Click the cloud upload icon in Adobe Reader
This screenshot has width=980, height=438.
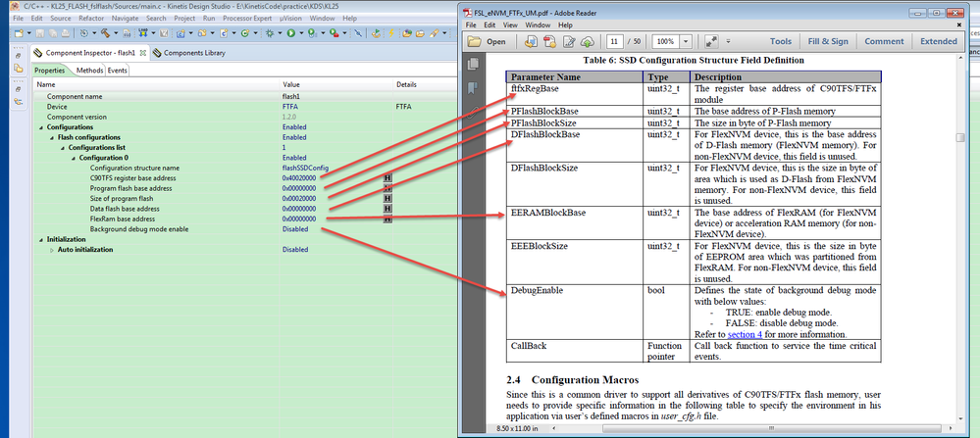pos(588,41)
